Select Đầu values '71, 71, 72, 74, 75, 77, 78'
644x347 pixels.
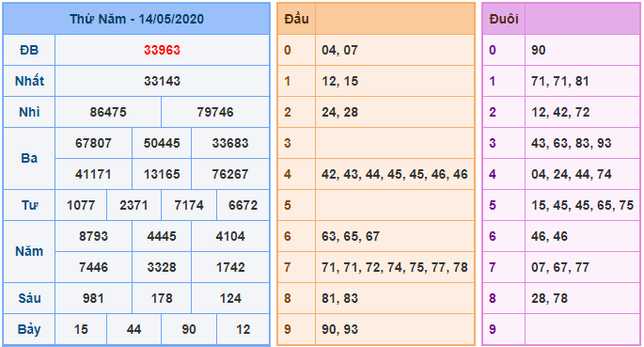pyautogui.click(x=395, y=267)
